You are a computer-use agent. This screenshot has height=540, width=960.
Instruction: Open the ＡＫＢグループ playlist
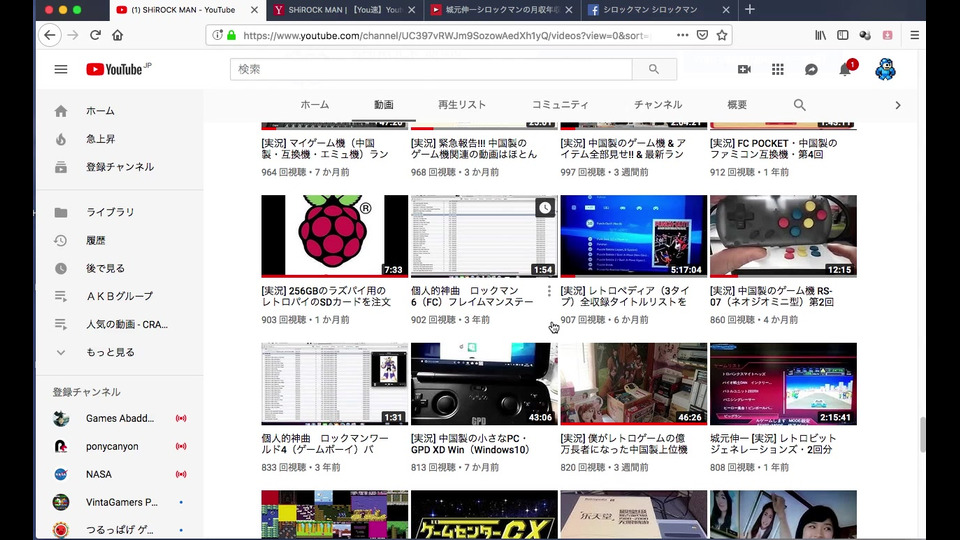tap(120, 296)
